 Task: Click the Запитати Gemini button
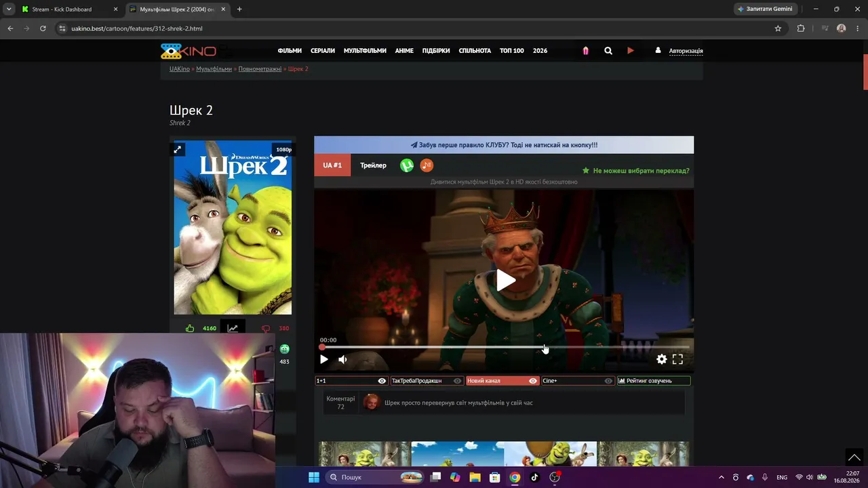765,9
